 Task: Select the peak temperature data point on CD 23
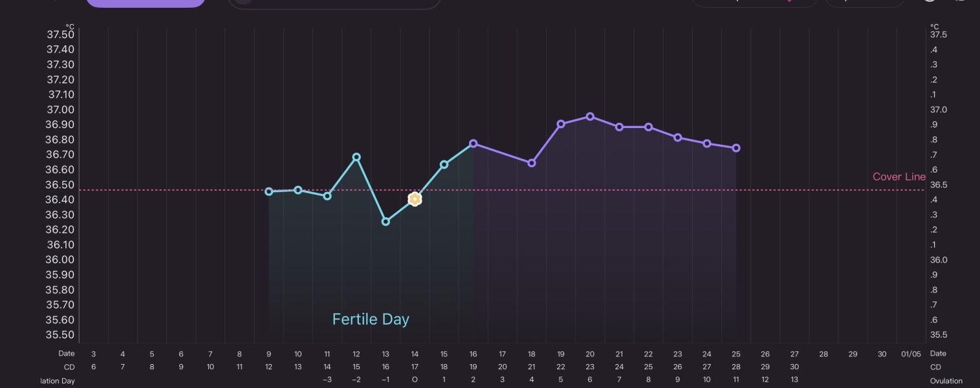[590, 116]
